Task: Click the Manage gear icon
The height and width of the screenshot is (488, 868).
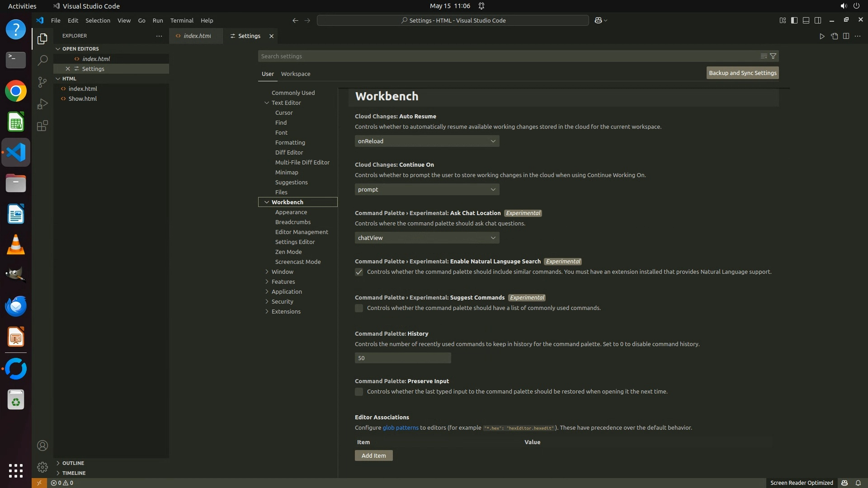Action: [x=42, y=467]
